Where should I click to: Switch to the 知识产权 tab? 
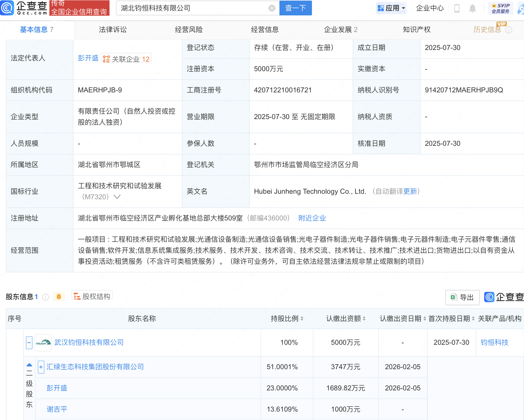click(417, 29)
